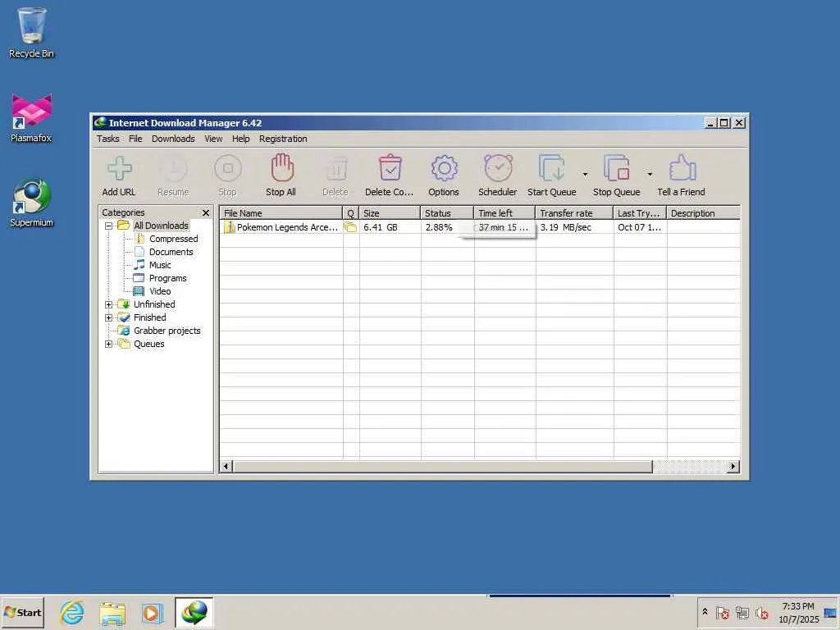Select Grabber projects in the tree
Image resolution: width=840 pixels, height=630 pixels.
coord(167,331)
